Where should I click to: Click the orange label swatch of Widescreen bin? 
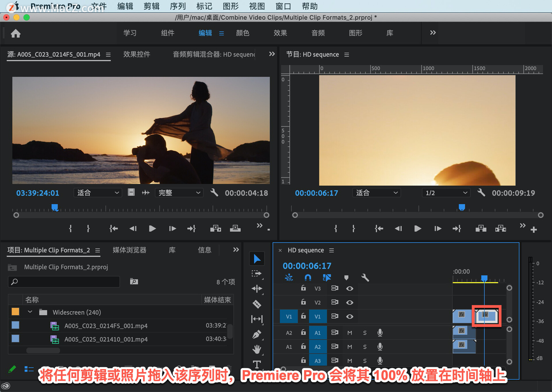[x=16, y=312]
